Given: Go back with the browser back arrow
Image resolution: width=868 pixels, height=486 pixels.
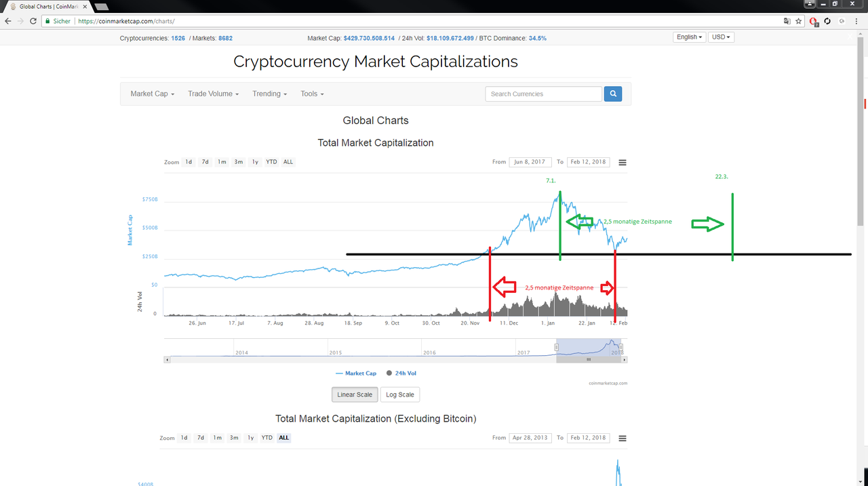Looking at the screenshot, I should point(8,21).
